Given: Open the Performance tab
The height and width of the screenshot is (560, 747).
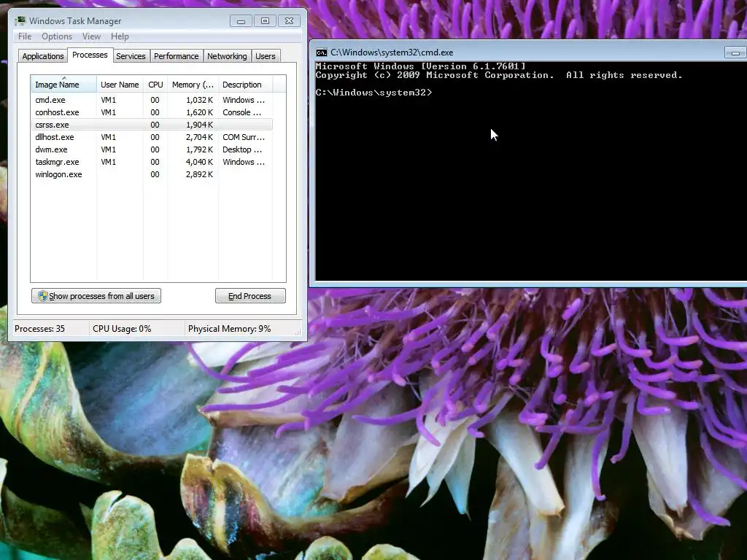Looking at the screenshot, I should click(x=176, y=56).
